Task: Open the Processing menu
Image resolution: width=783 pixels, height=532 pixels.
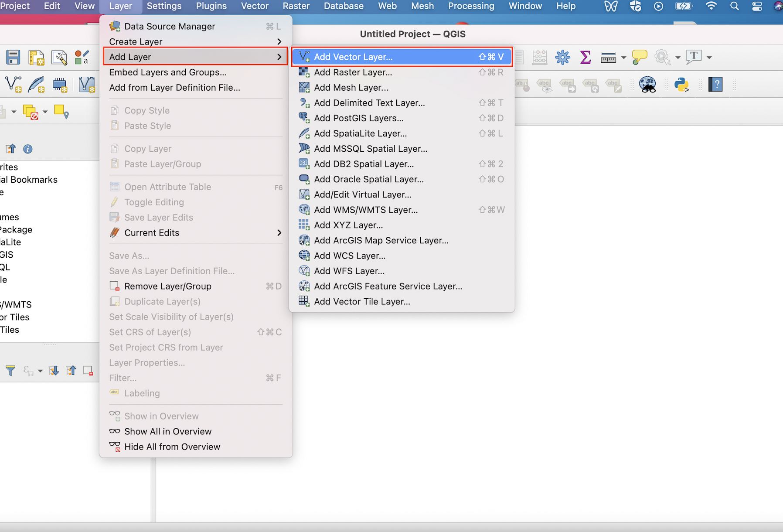Action: tap(471, 6)
